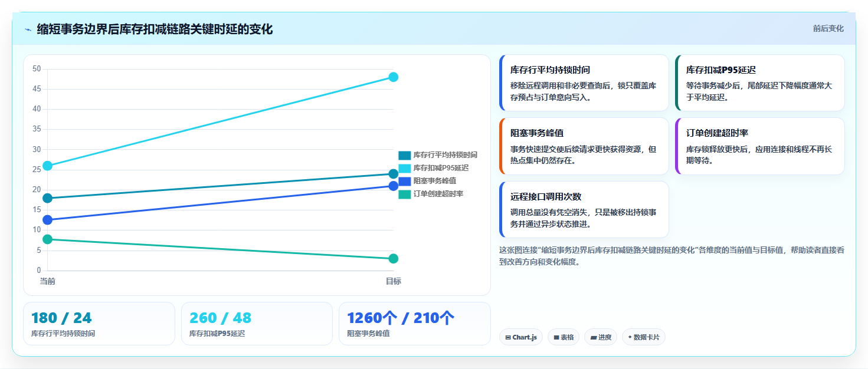The image size is (868, 369).
Task: Click the cyan P95 data point at 目标
Action: click(x=394, y=77)
